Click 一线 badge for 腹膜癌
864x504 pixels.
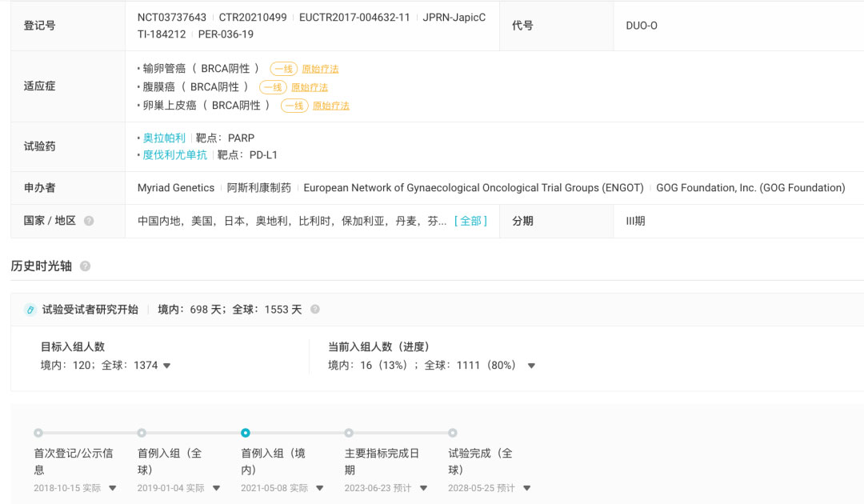point(273,87)
